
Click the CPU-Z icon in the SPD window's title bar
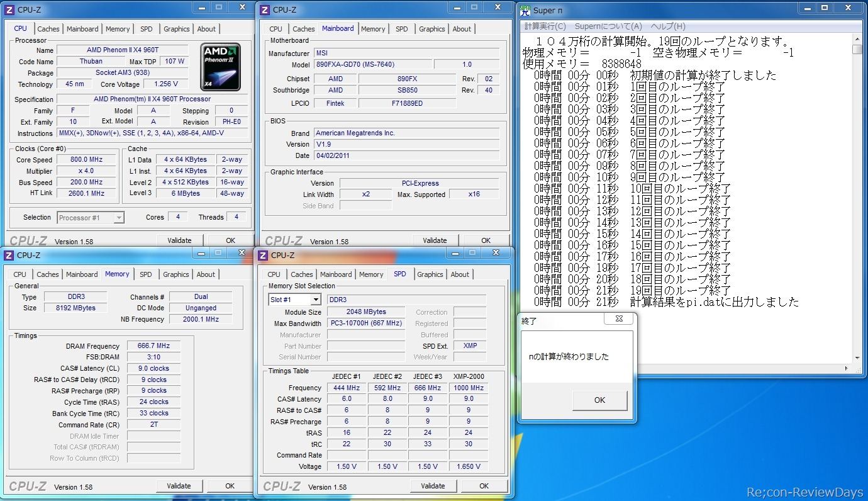pos(262,255)
